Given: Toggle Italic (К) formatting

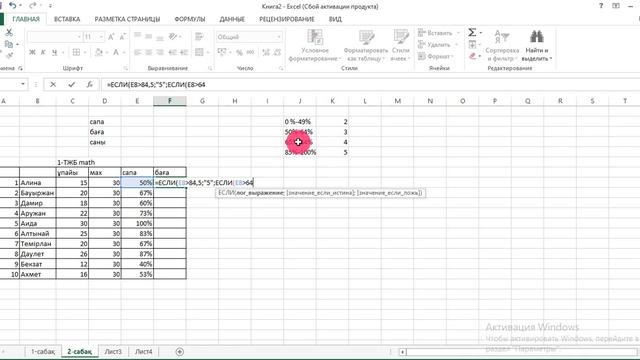Looking at the screenshot, I should tap(43, 52).
